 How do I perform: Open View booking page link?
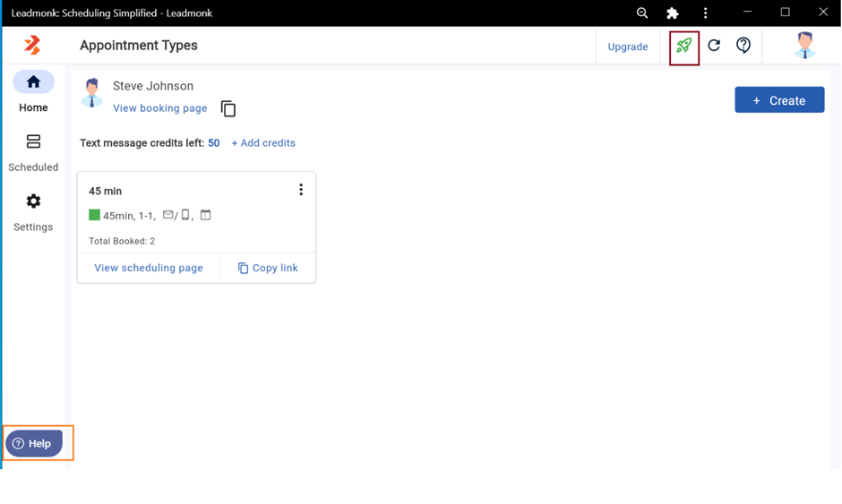160,108
